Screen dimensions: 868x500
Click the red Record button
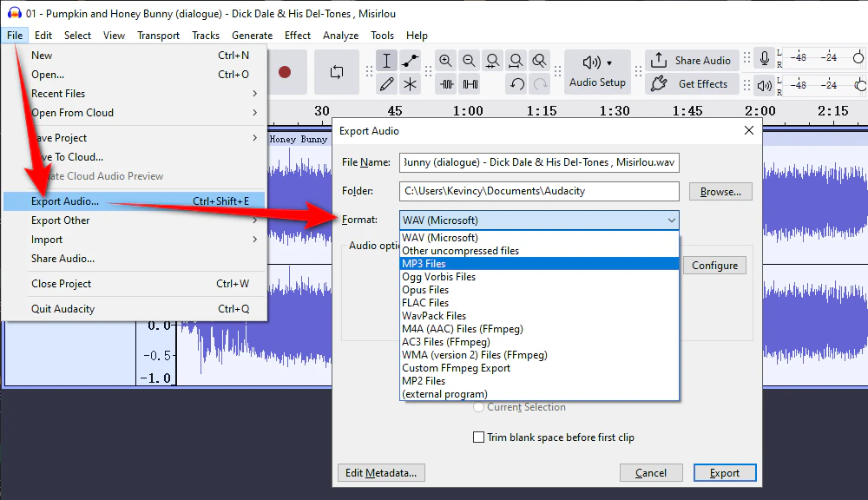(285, 72)
